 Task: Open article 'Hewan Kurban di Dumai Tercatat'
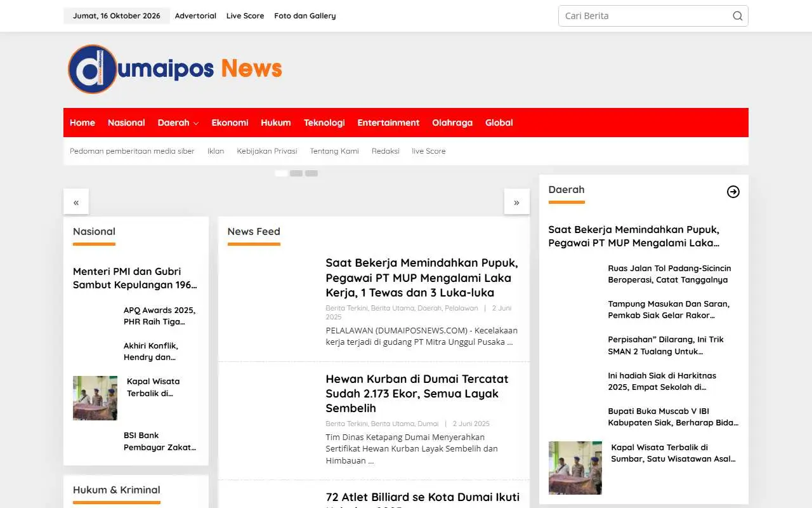[417, 393]
